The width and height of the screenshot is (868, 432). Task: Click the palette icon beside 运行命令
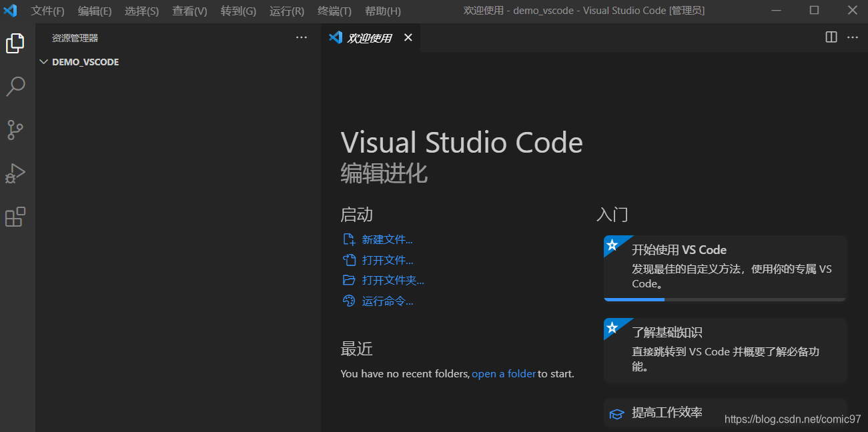pos(349,301)
